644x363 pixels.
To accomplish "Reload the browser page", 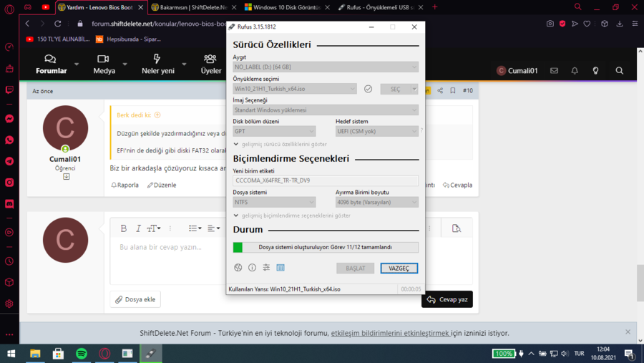I will pyautogui.click(x=57, y=24).
